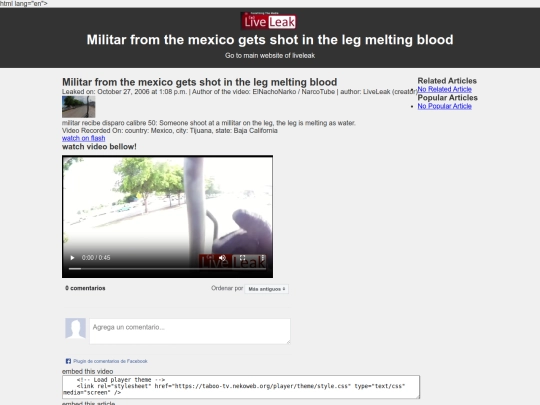Image resolution: width=540 pixels, height=405 pixels.
Task: Expand the 'Más antiguos' sort dropdown
Action: [x=267, y=289]
